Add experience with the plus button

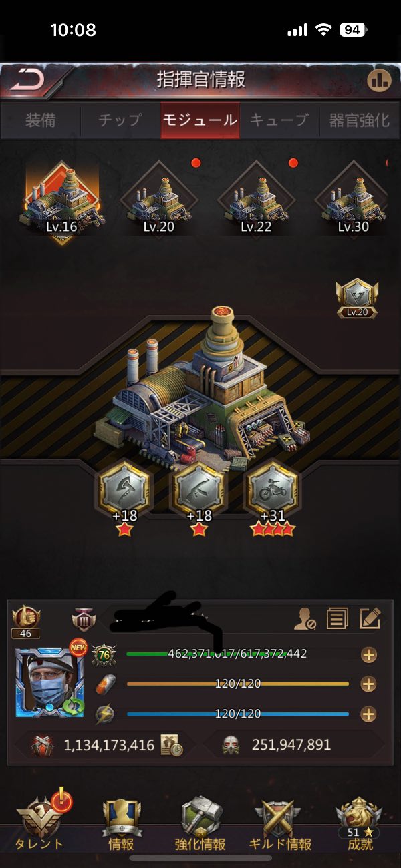pyautogui.click(x=368, y=654)
